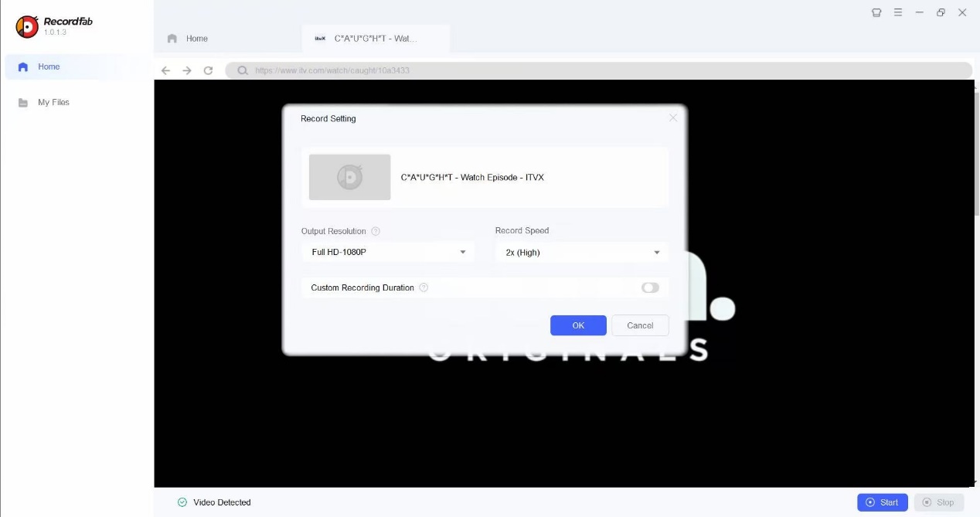
Task: Click the disabled Stop button
Action: coord(939,502)
